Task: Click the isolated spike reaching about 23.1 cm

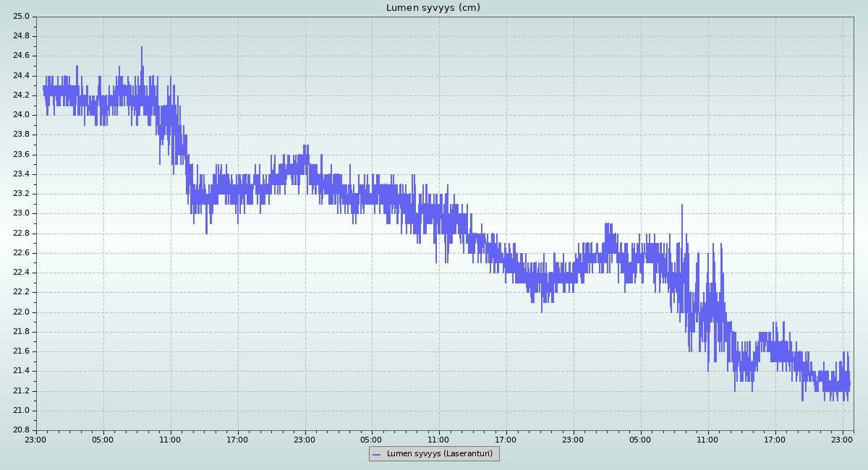Action: point(681,206)
